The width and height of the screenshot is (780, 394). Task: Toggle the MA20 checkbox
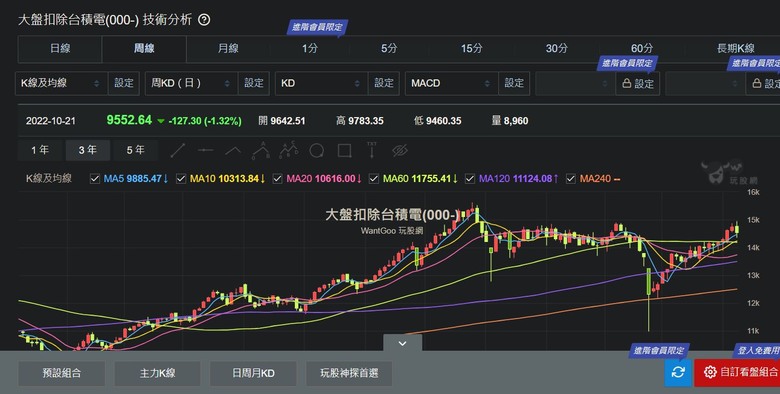(278, 179)
